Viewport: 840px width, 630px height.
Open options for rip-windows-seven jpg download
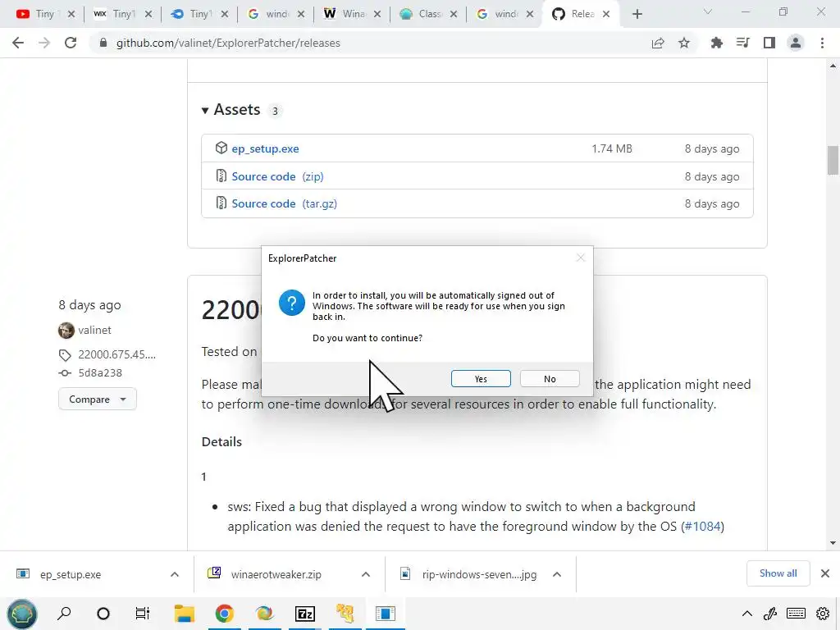point(557,574)
